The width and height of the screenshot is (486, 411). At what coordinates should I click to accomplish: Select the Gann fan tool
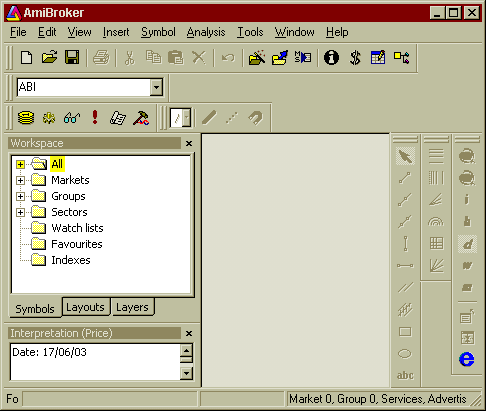coord(436,266)
